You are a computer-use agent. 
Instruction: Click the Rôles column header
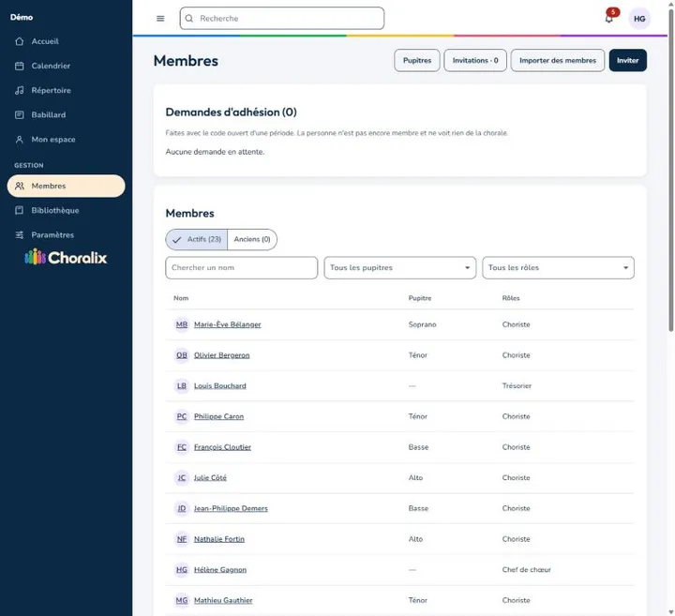point(511,298)
